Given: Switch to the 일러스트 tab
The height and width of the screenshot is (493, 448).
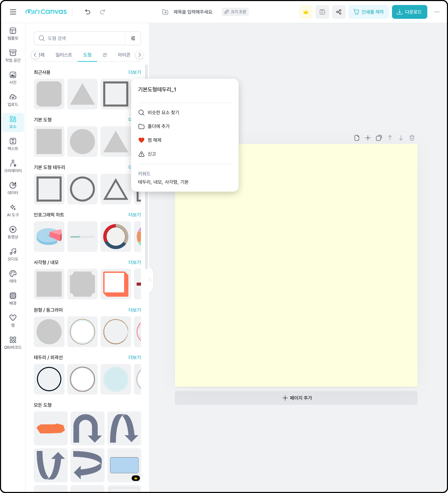Looking at the screenshot, I should [x=64, y=55].
